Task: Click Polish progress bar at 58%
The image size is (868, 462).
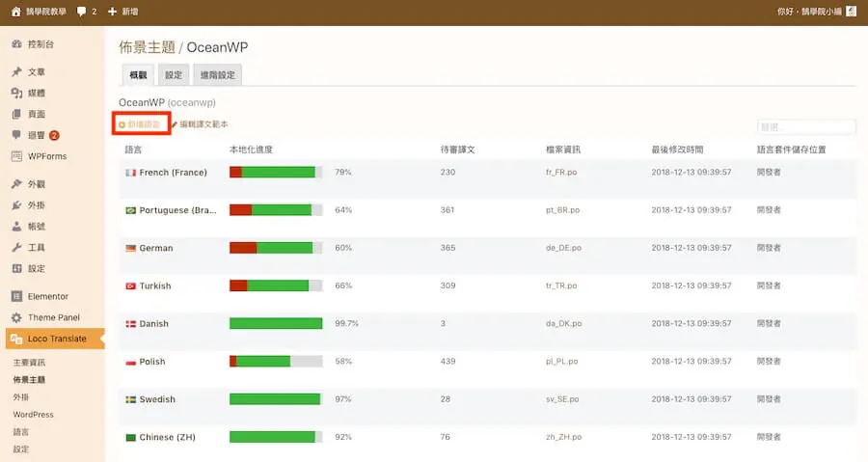Action: 276,362
